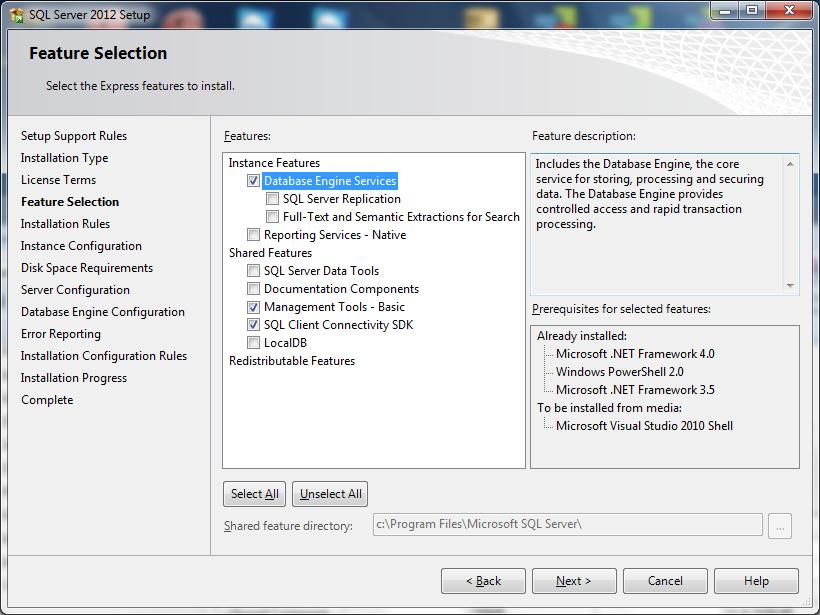
Task: Uncheck Management Tools - Basic
Action: (254, 307)
